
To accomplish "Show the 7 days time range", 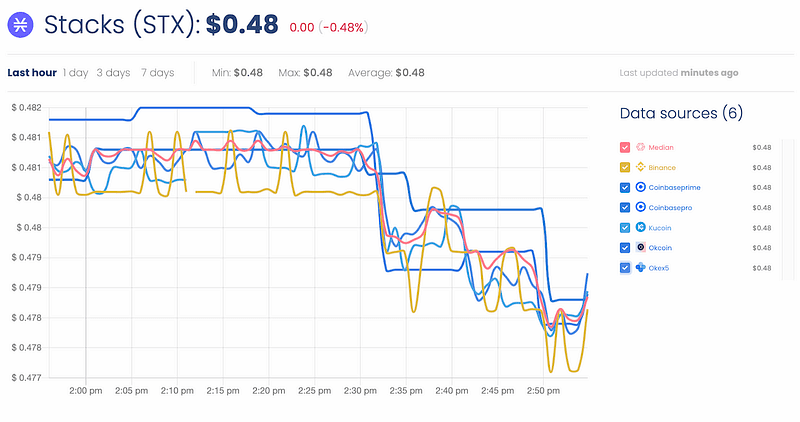I will click(x=157, y=73).
